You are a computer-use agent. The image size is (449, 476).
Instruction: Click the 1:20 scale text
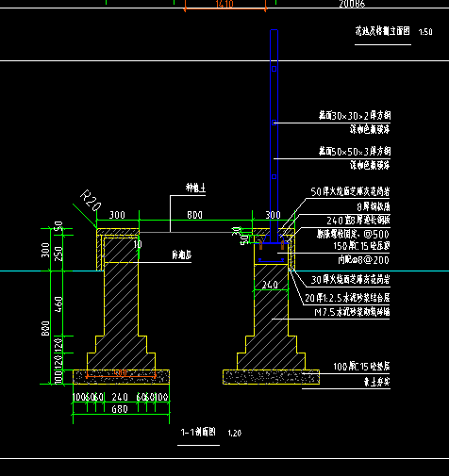coord(235,434)
